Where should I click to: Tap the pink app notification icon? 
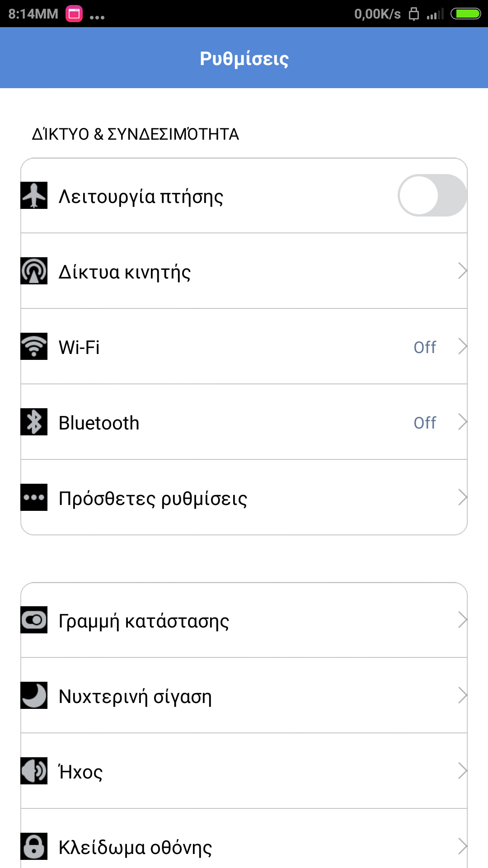[74, 14]
